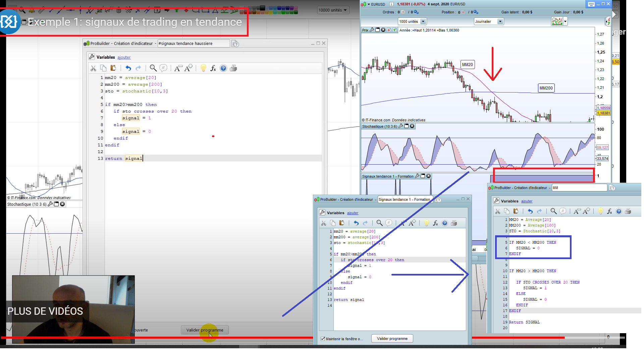Open the add indicator menu arrow
This screenshot has height=362, width=644.
(x=566, y=21)
